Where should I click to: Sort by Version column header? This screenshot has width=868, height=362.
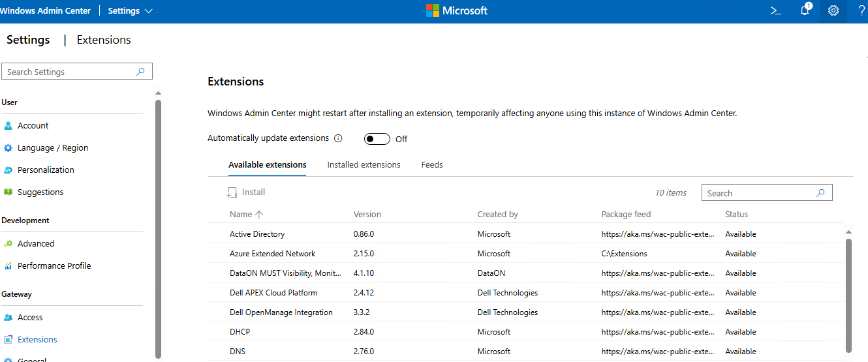[367, 214]
